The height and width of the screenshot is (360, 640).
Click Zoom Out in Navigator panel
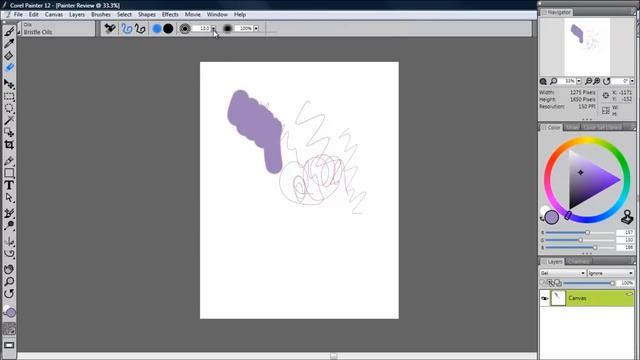588,81
